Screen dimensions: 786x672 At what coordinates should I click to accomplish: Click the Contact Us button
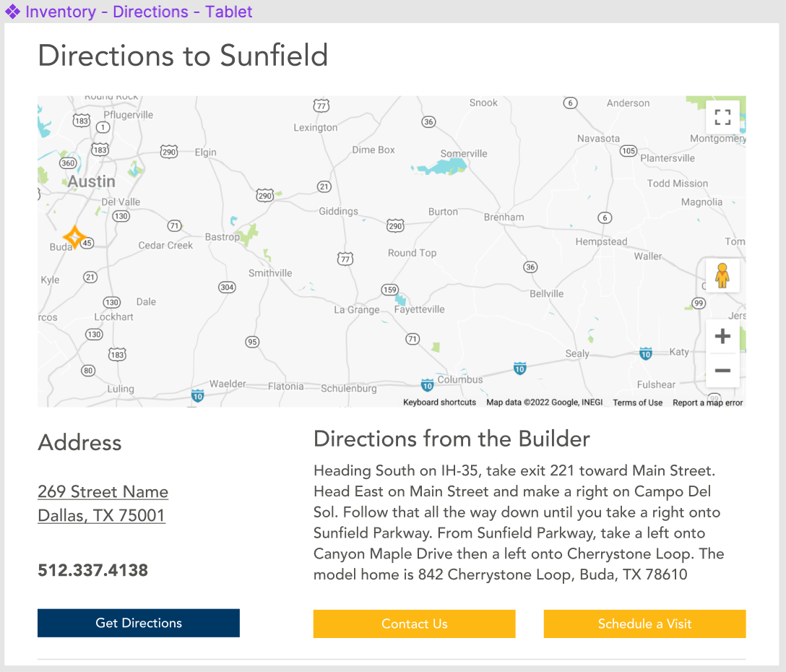pos(414,624)
